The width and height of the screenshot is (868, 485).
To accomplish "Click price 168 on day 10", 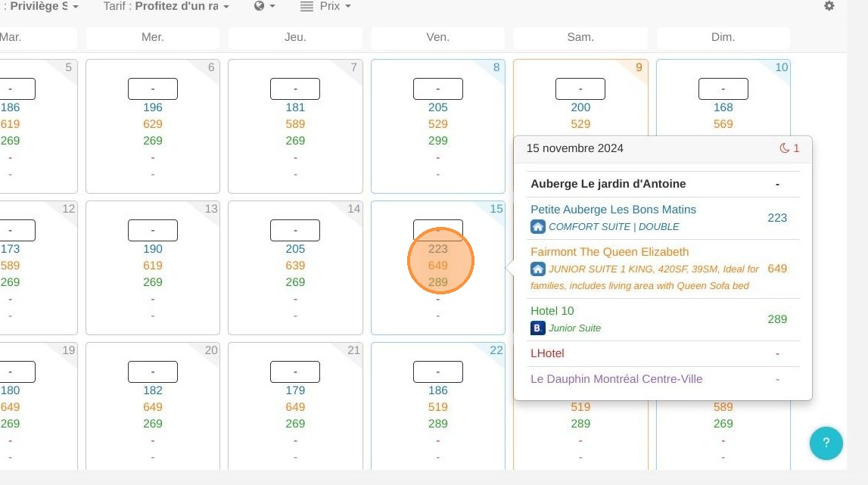I will [723, 107].
